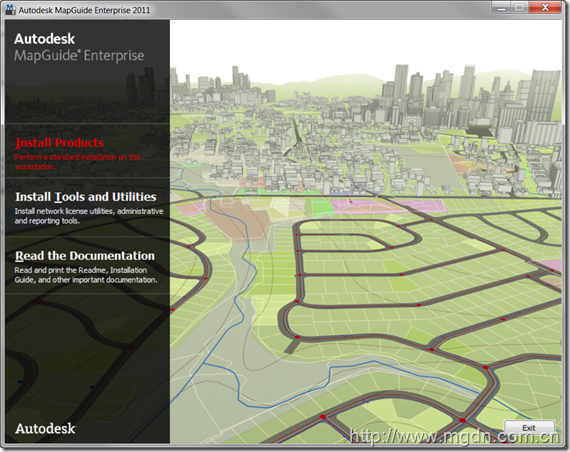
Task: Click the Autodesk MapGuide Enterprise heading
Action: click(79, 47)
